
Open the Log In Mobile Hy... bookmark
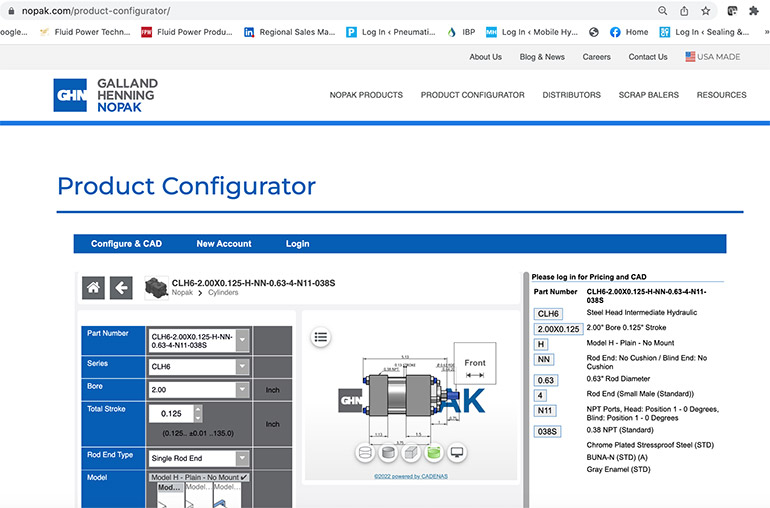532,32
